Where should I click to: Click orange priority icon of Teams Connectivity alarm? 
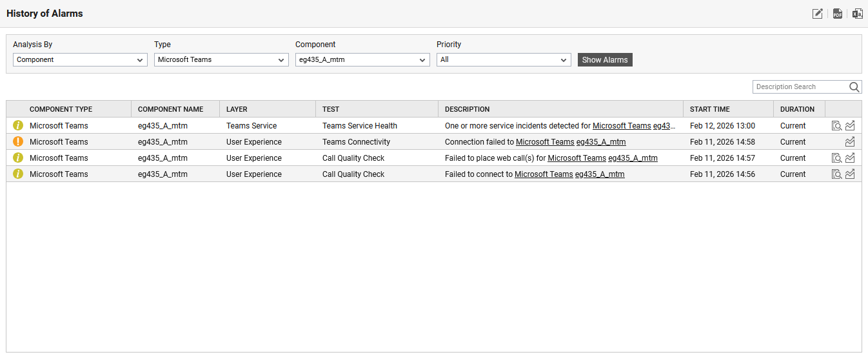[x=18, y=142]
